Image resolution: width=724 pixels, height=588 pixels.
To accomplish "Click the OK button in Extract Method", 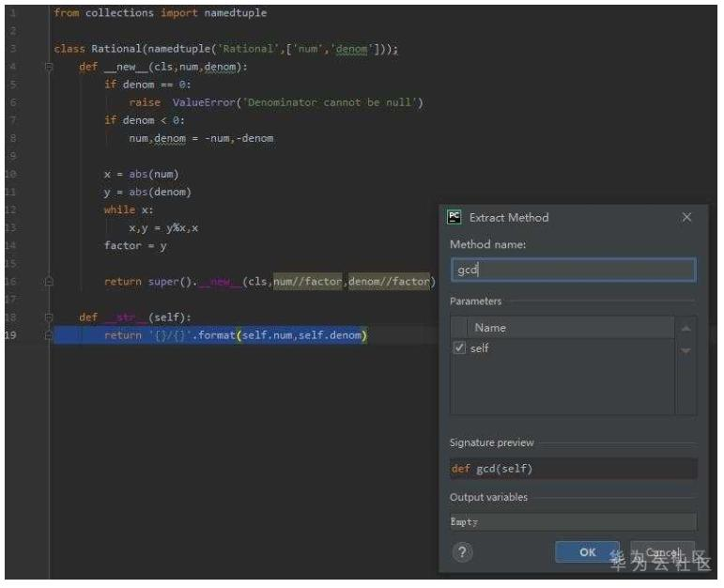I will pos(587,552).
